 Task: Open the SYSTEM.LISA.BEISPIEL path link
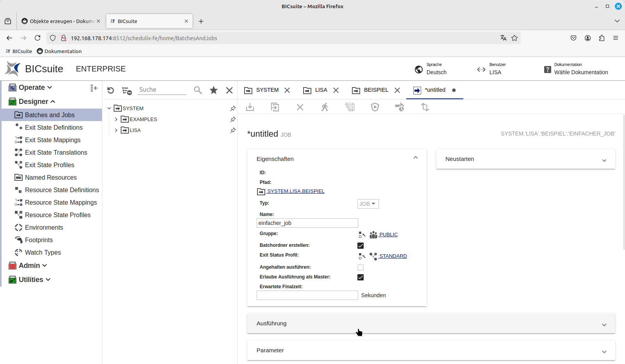(295, 191)
